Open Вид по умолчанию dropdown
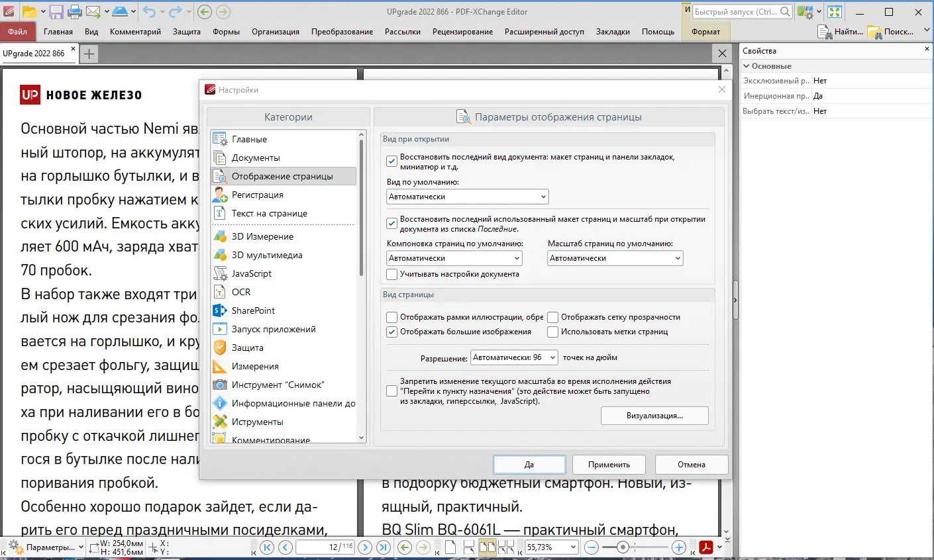 click(x=468, y=197)
